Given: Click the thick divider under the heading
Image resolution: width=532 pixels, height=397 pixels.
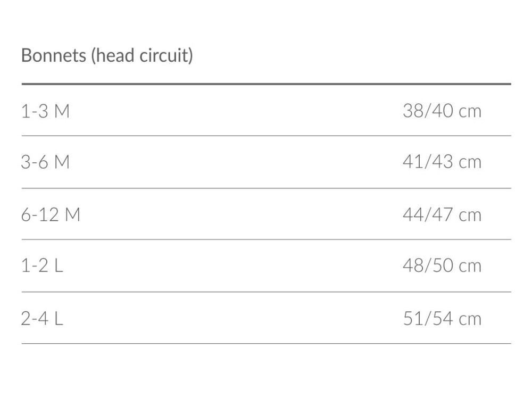Looking at the screenshot, I should pyautogui.click(x=266, y=84).
